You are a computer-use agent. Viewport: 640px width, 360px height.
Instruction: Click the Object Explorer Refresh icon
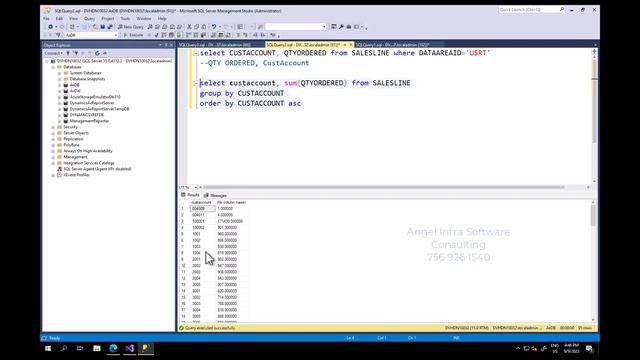[97, 53]
